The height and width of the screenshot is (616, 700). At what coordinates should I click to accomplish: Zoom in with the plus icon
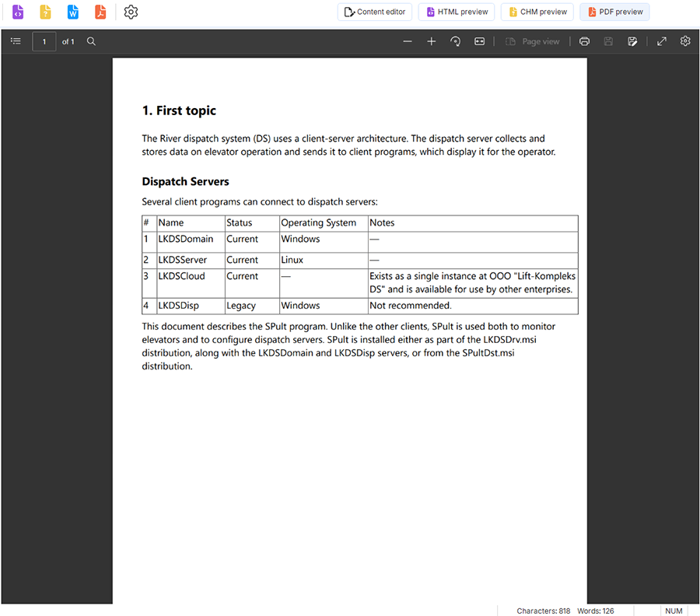pyautogui.click(x=431, y=41)
